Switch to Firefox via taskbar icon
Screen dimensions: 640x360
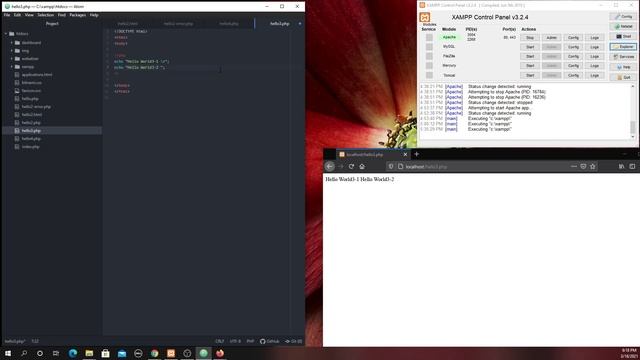(220, 353)
